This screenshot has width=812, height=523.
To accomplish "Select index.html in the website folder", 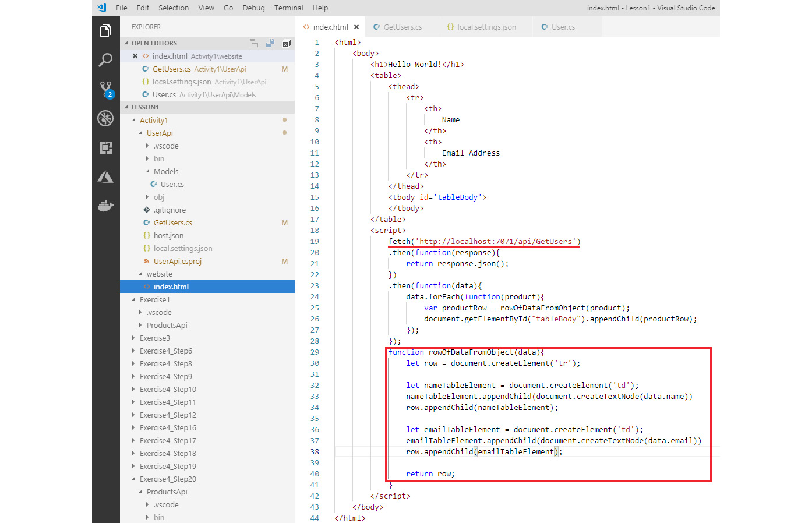I will [207, 287].
